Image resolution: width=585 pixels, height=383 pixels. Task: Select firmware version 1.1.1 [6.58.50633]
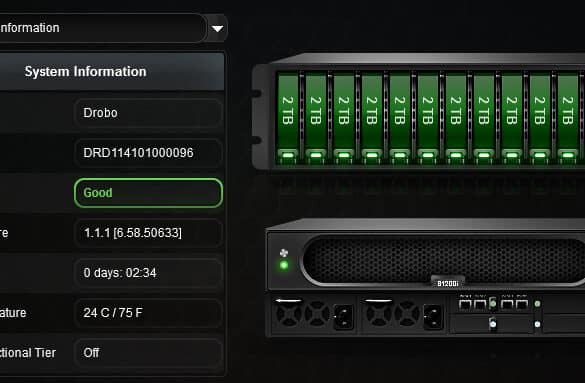click(x=148, y=233)
